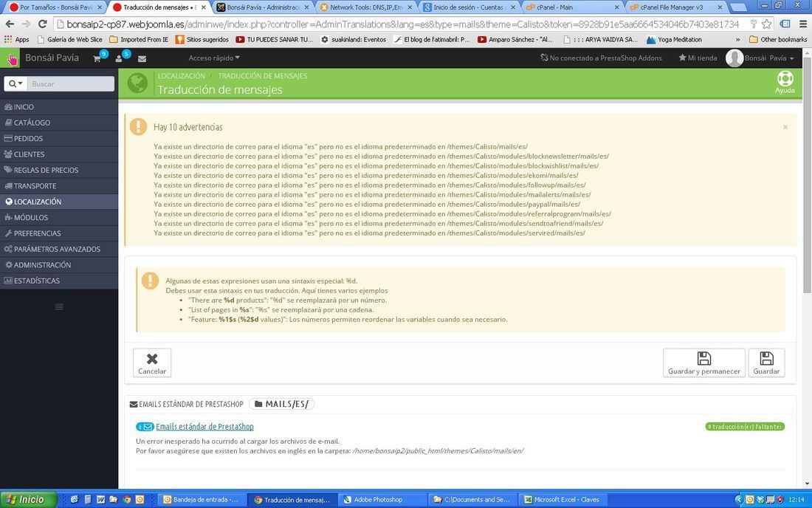Open the Other bookmarks folder
The width and height of the screenshot is (812, 508).
coord(778,39)
